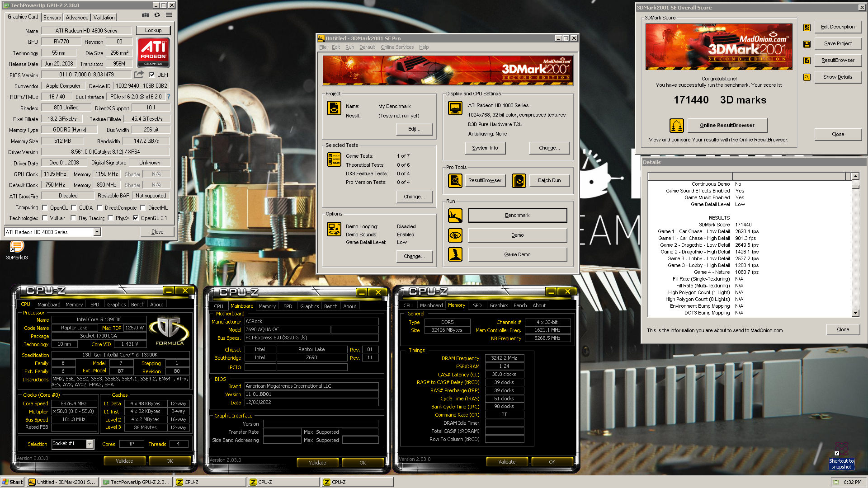Image resolution: width=868 pixels, height=488 pixels.
Task: Click the Online ResultBrowser icon
Action: click(677, 125)
